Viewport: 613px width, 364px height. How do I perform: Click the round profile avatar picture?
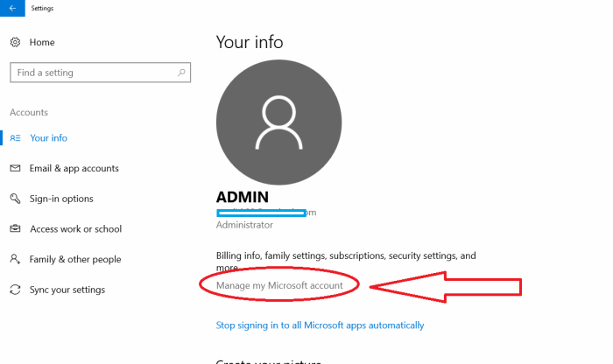[x=279, y=122]
